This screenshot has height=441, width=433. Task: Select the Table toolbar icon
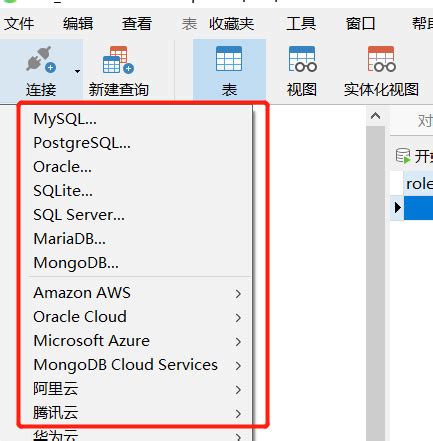pyautogui.click(x=229, y=59)
